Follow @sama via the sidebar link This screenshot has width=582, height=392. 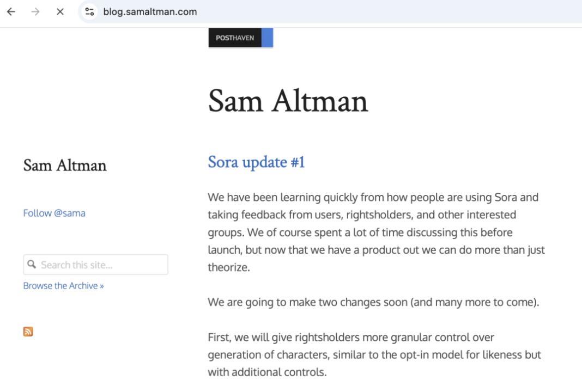[x=54, y=213]
